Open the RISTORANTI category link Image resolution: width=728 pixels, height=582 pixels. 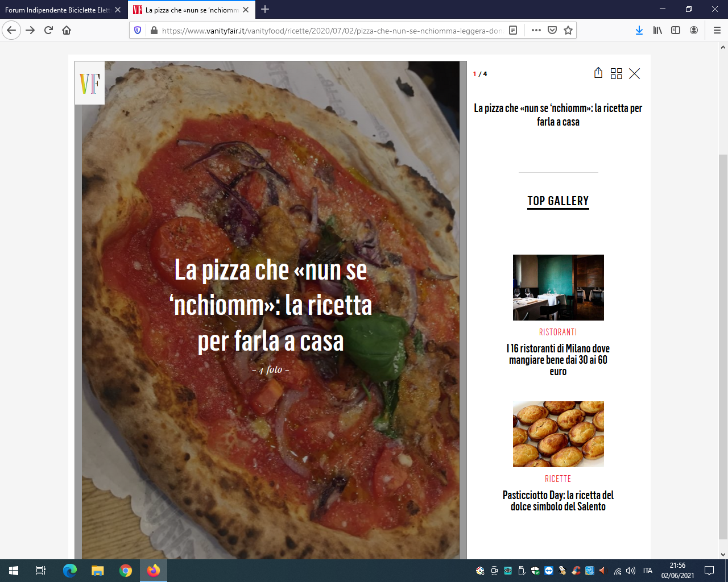(558, 332)
